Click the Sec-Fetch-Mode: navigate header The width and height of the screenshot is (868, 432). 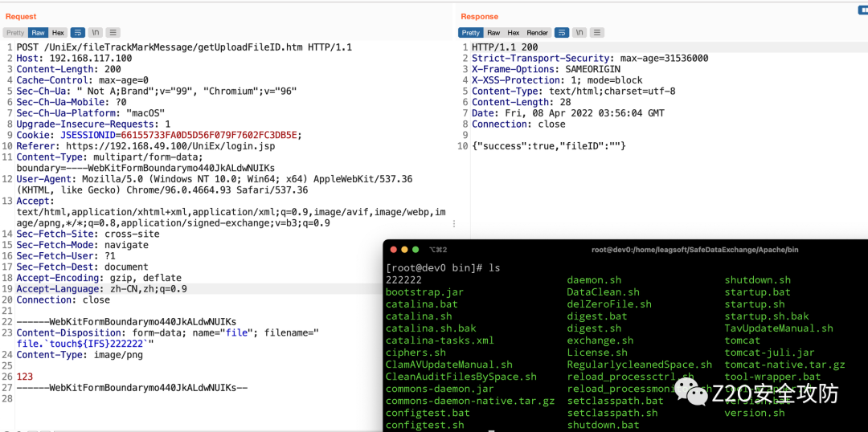[83, 245]
